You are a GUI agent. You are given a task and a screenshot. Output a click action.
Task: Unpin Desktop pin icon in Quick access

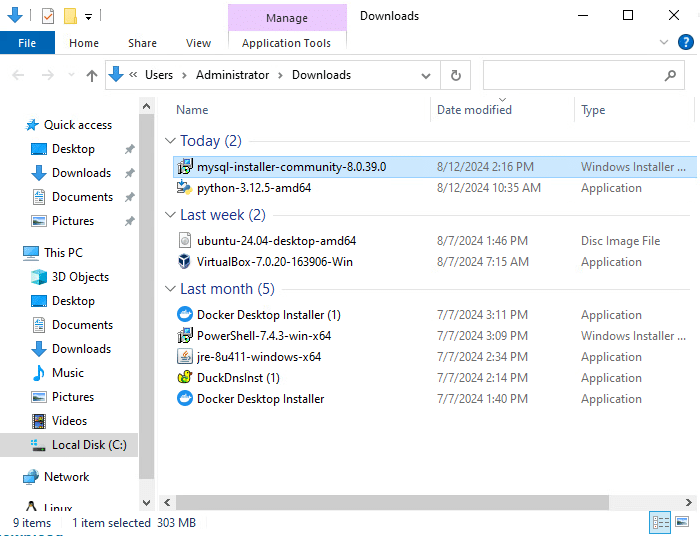point(129,149)
